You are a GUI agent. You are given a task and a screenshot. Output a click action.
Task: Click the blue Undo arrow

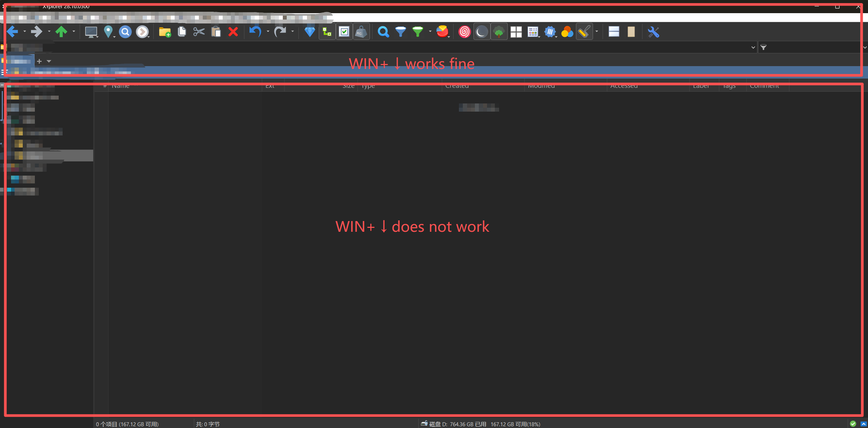click(x=255, y=32)
